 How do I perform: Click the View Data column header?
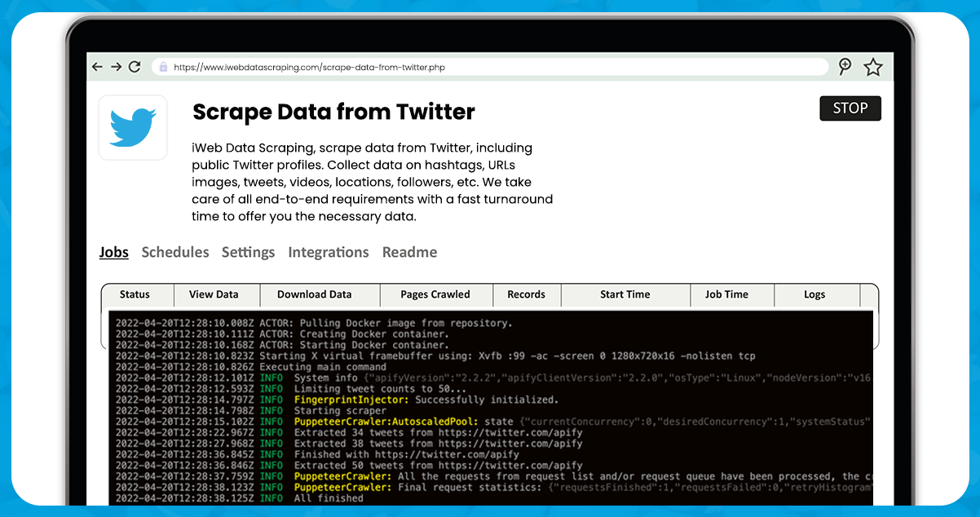[214, 294]
